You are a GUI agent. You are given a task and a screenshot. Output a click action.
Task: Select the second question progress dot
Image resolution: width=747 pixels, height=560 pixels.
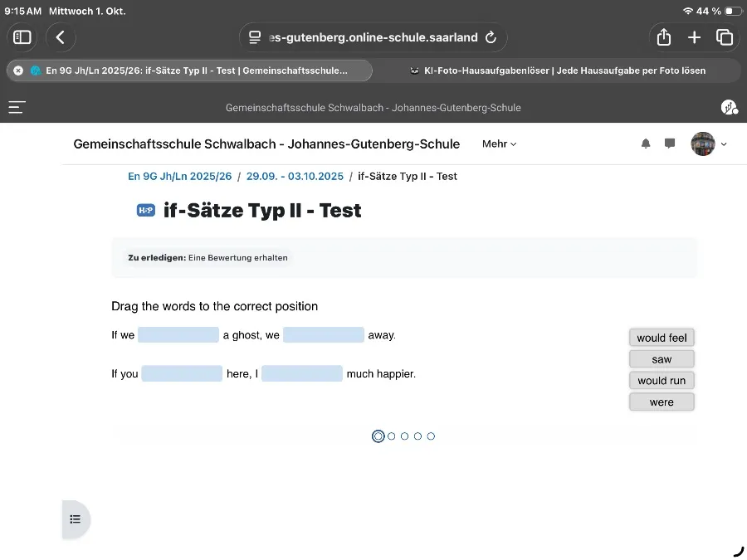(392, 436)
